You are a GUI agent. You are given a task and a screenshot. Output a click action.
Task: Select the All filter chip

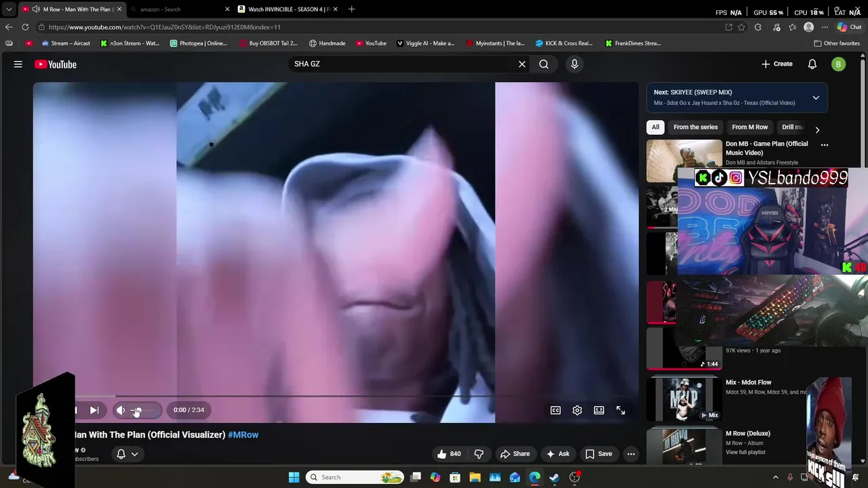coord(655,127)
